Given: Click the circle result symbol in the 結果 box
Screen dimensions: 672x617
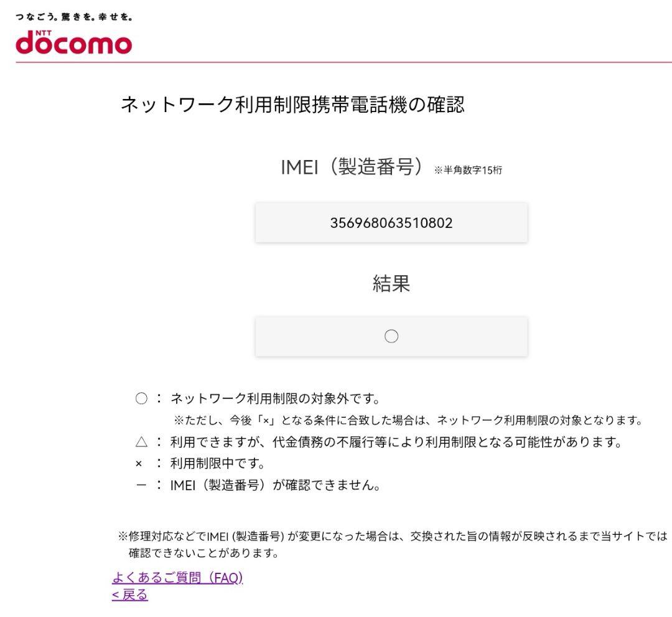Looking at the screenshot, I should click(x=391, y=337).
